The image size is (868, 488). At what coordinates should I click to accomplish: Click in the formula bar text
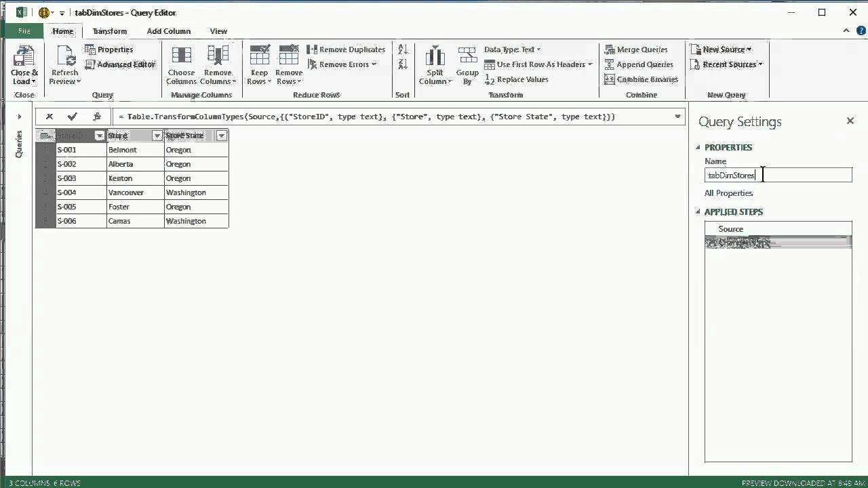click(x=367, y=117)
